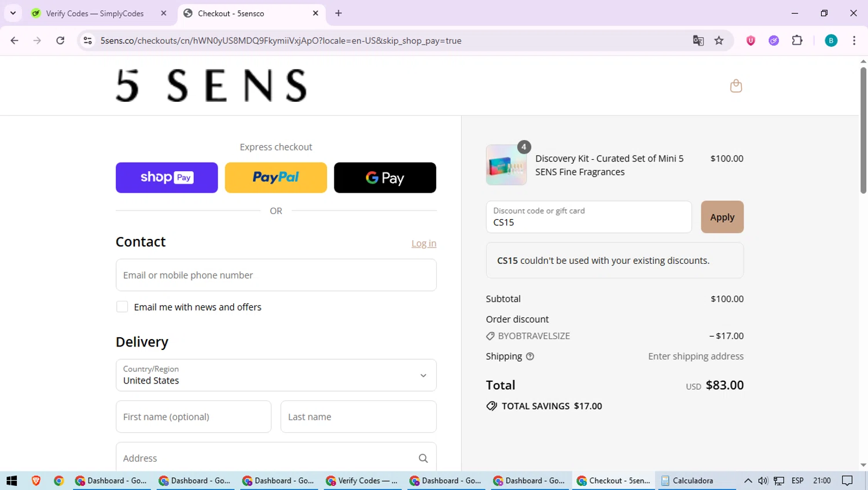868x490 pixels.
Task: Click the browser address bar URL
Action: tap(281, 40)
